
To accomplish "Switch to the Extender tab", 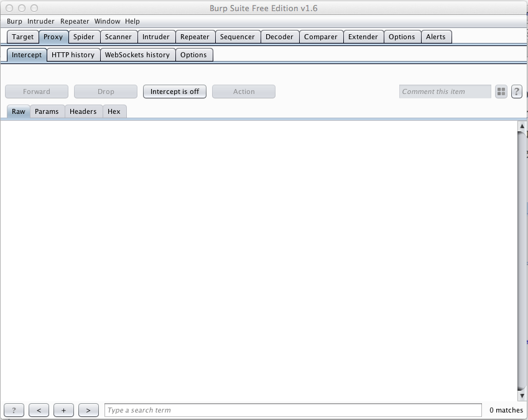I will pyautogui.click(x=363, y=37).
